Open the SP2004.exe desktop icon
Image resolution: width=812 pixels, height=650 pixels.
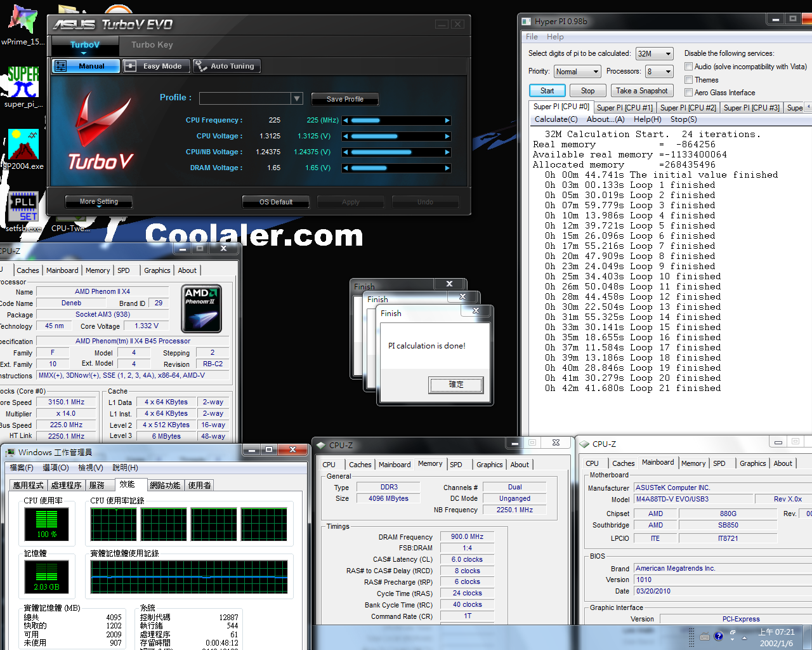[23, 150]
